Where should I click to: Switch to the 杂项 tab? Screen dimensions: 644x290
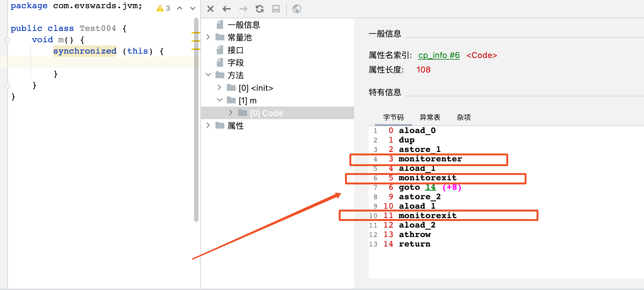click(x=463, y=118)
